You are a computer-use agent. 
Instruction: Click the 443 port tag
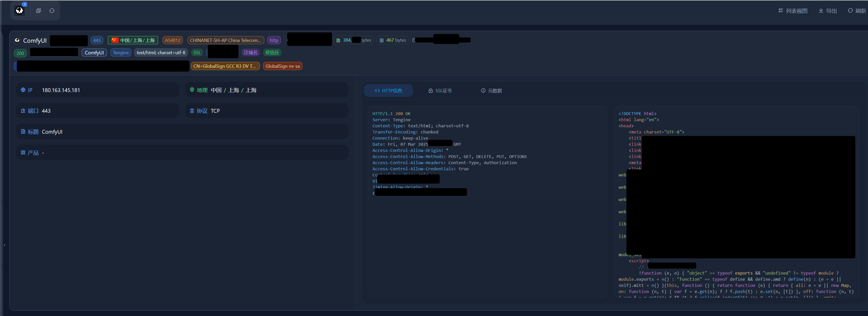[x=97, y=40]
